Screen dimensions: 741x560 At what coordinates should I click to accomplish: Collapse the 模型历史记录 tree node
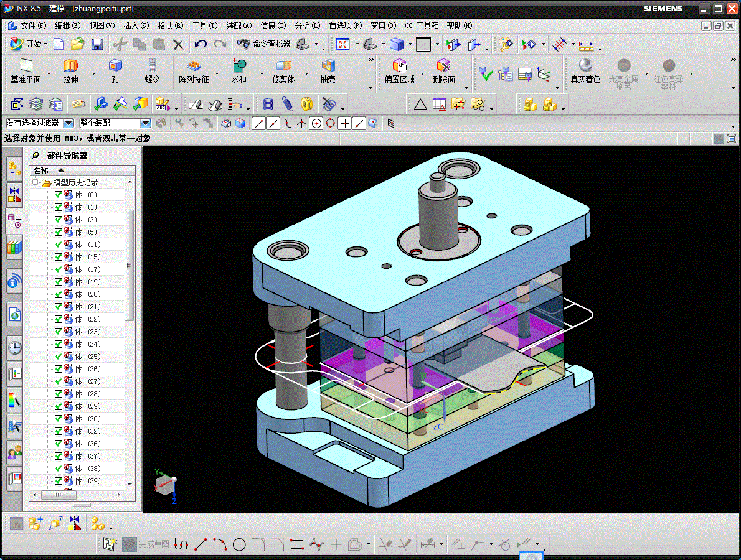point(35,182)
